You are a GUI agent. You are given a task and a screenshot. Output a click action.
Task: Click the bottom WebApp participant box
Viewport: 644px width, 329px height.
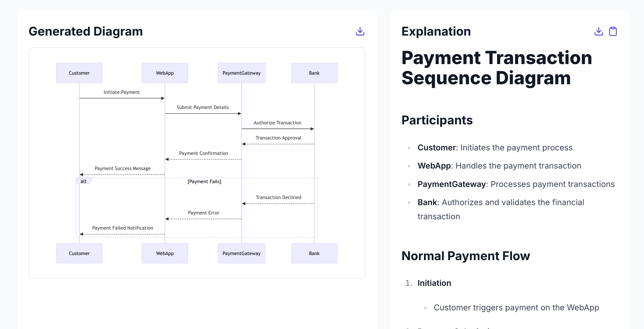point(165,253)
